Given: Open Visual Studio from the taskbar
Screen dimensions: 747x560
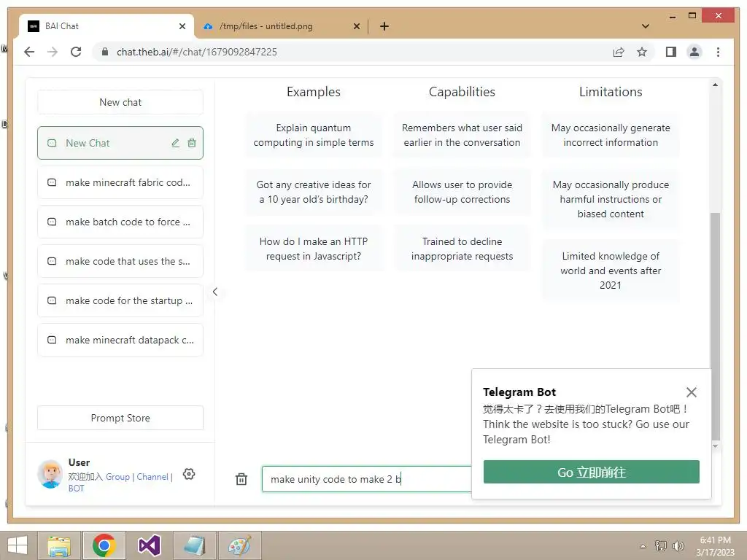Looking at the screenshot, I should 149,545.
